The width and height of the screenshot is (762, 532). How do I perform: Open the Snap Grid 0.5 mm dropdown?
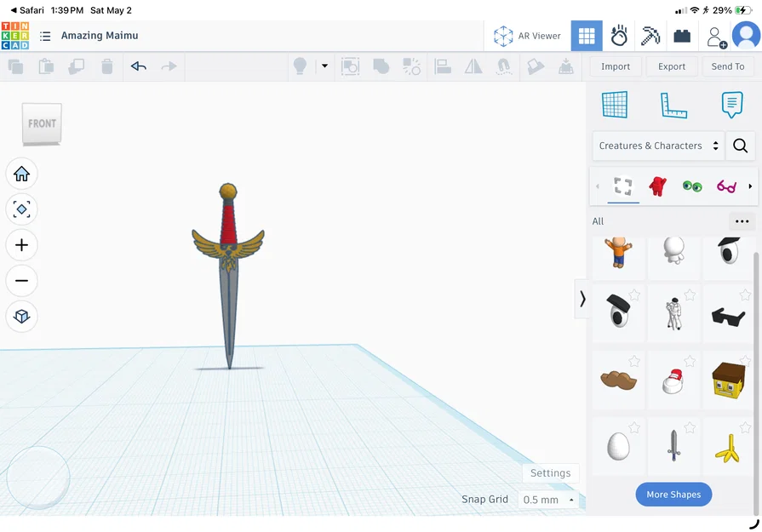(549, 500)
